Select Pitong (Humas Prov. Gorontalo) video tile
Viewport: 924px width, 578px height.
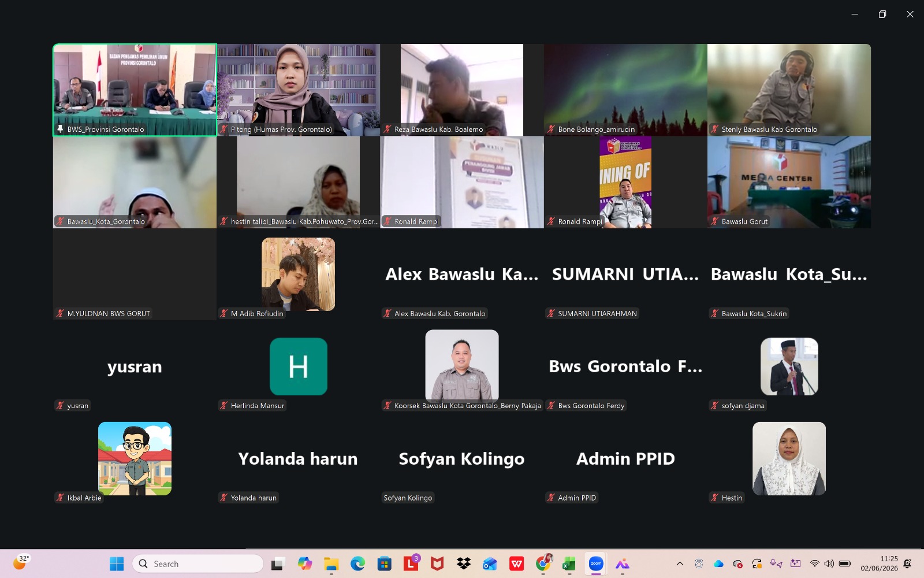point(299,90)
